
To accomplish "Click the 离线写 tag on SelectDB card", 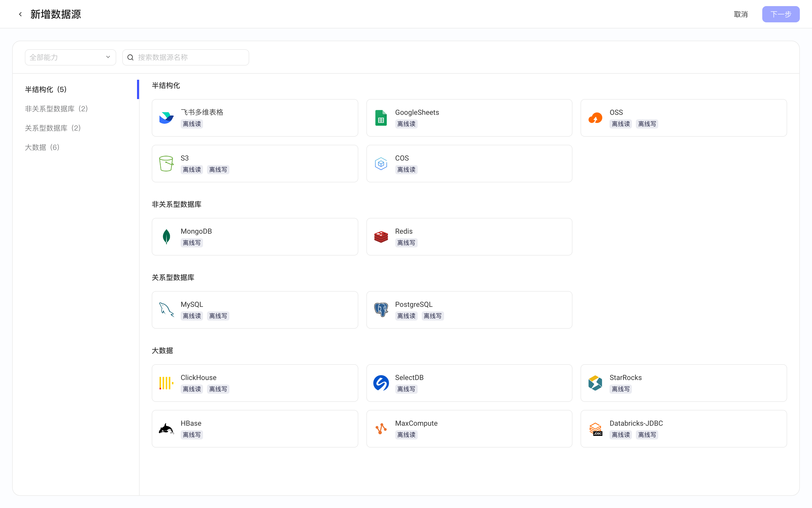I will (406, 389).
